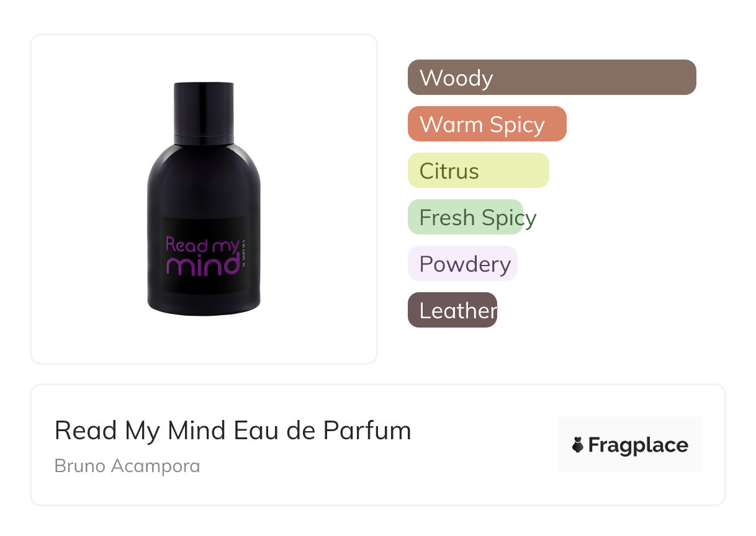Viewport: 756px width, 536px height.
Task: Select the Powdery accord bar
Action: coord(462,264)
